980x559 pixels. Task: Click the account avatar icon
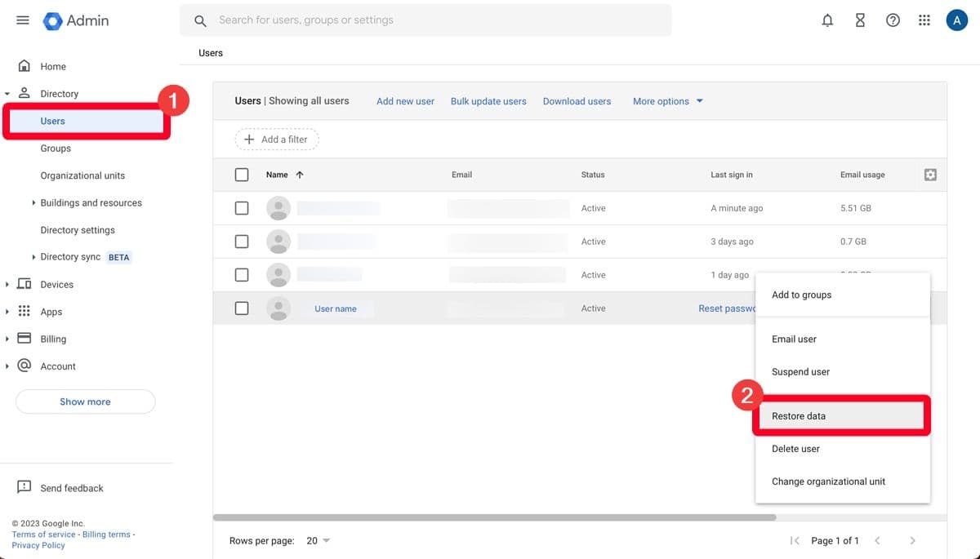point(956,20)
